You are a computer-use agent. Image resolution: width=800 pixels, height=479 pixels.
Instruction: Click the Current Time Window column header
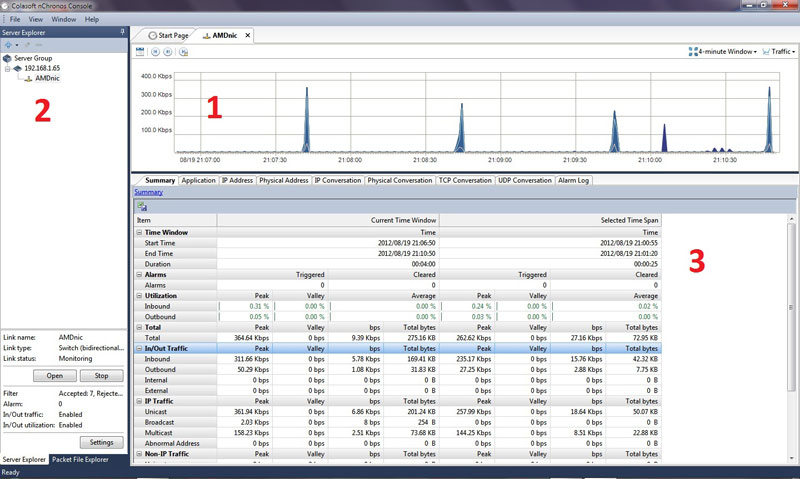(x=328, y=220)
